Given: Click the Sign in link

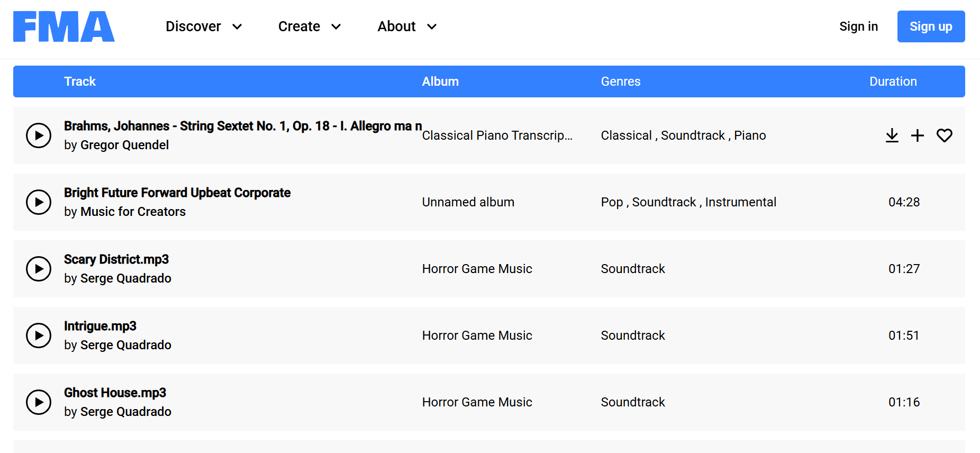Looking at the screenshot, I should (x=858, y=26).
